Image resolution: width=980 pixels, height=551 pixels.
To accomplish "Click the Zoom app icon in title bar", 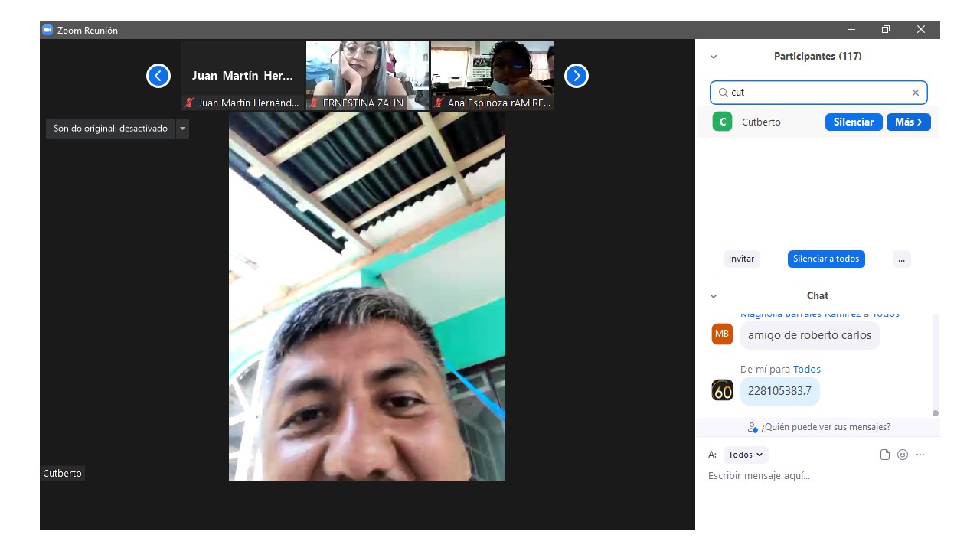I will click(47, 30).
